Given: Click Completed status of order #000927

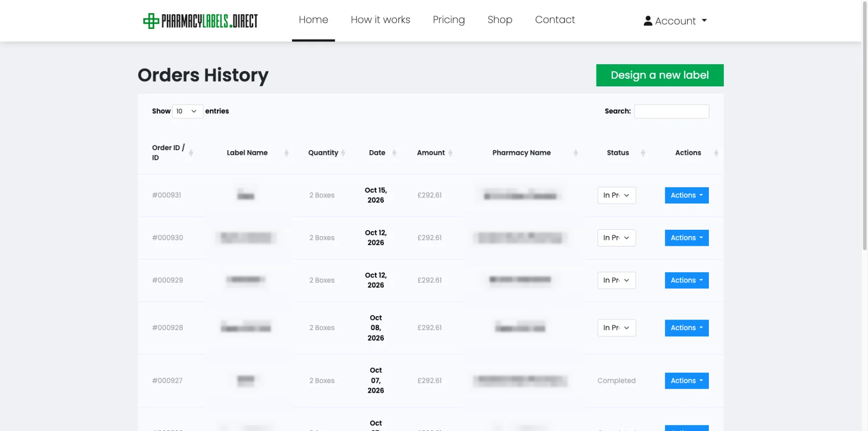Looking at the screenshot, I should click(616, 381).
